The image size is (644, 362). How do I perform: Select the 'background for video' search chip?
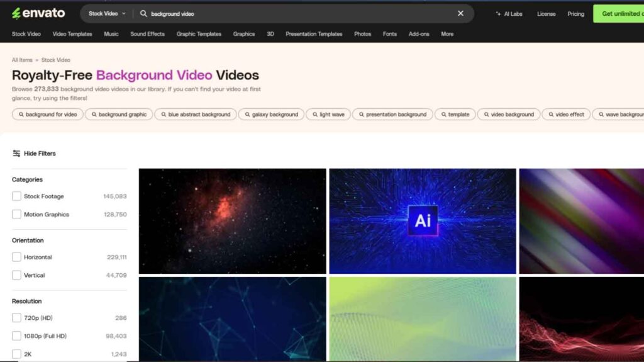[x=48, y=115]
